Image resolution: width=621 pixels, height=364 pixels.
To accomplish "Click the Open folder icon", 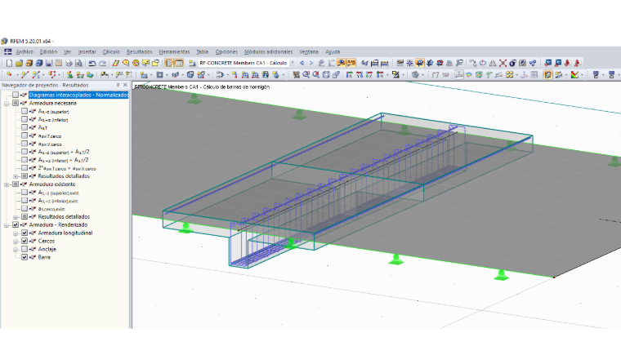I will 19,63.
